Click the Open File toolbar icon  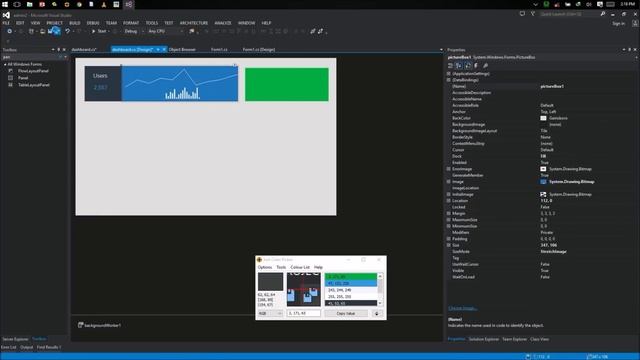(42, 31)
